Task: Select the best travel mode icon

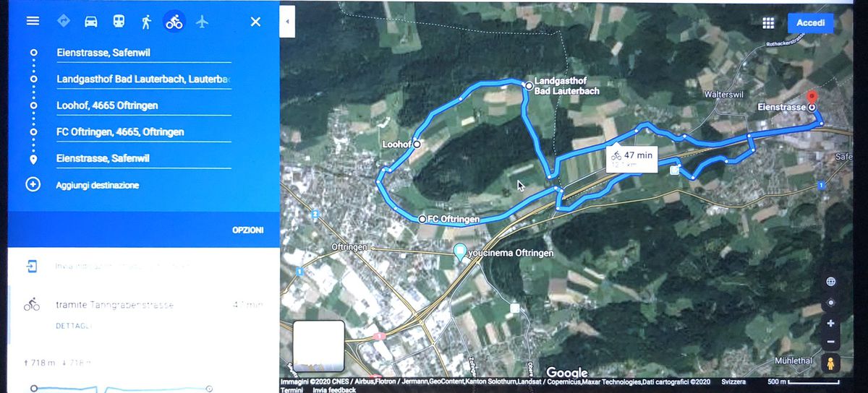Action: 64,21
